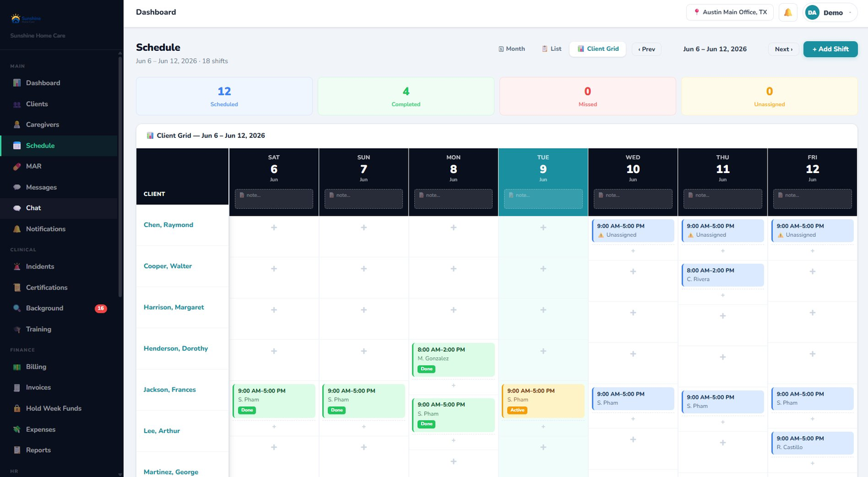Click the Messages speech bubble icon
The height and width of the screenshot is (477, 868).
click(17, 187)
